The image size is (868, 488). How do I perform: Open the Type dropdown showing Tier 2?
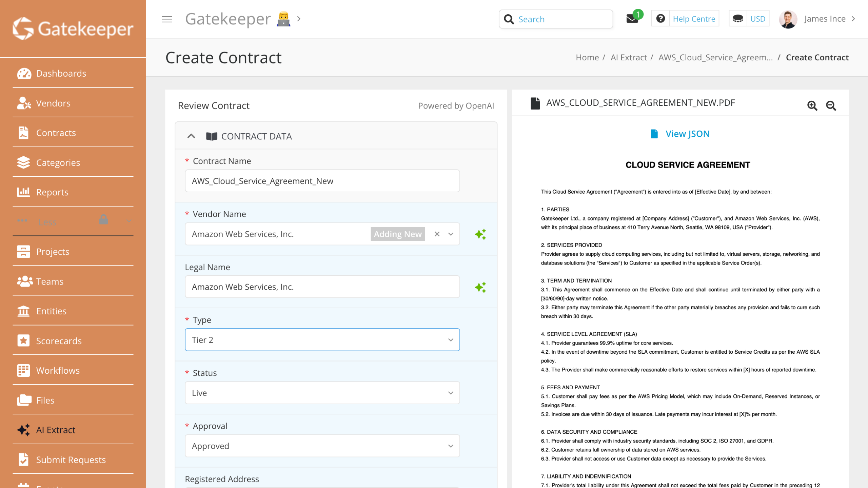[322, 340]
